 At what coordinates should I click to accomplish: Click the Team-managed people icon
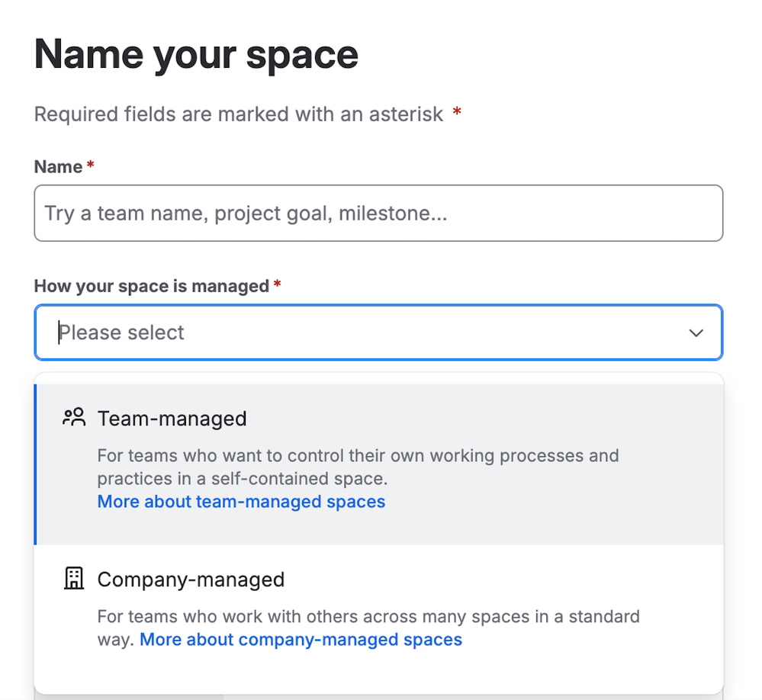(74, 418)
